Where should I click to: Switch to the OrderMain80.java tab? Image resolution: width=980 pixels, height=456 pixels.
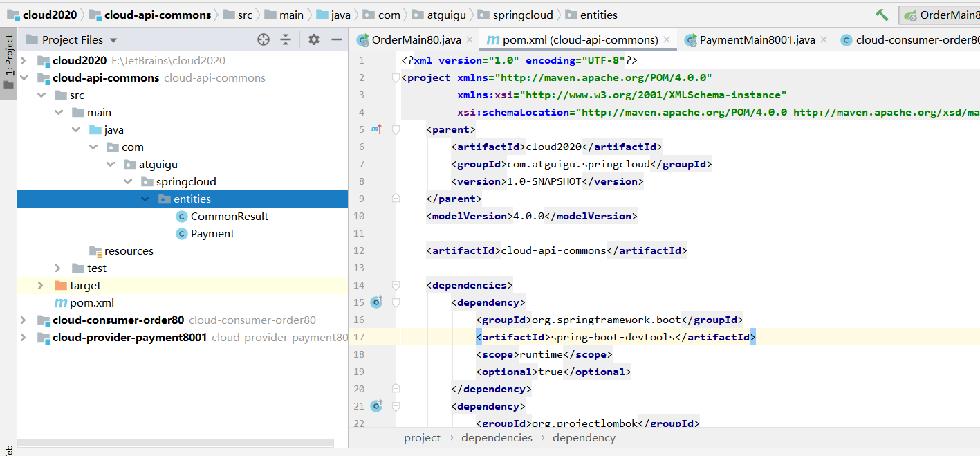[416, 40]
